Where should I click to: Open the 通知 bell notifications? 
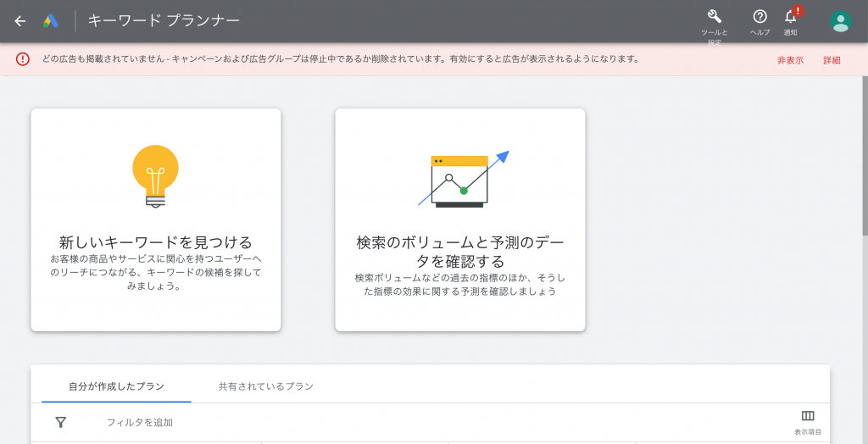(790, 17)
